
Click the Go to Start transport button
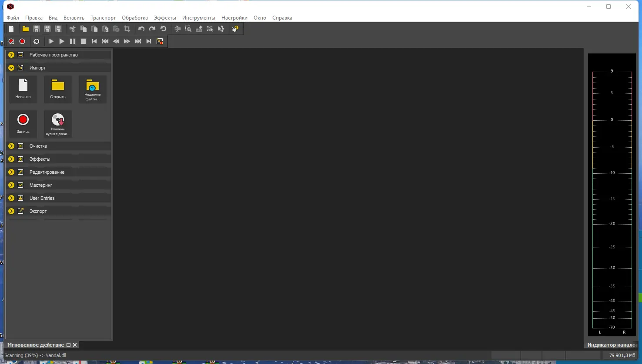tap(94, 41)
